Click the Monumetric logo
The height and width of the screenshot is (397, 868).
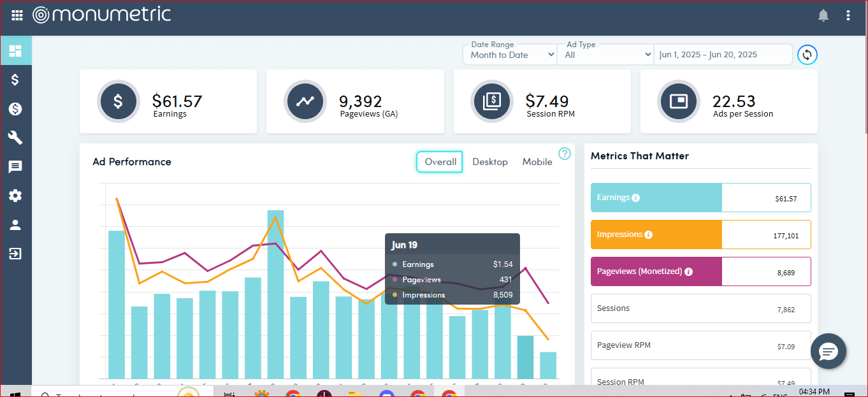coord(102,14)
